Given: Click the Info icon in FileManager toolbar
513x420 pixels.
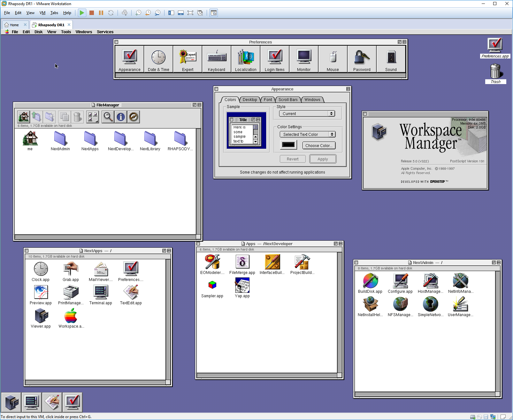Looking at the screenshot, I should coord(121,117).
